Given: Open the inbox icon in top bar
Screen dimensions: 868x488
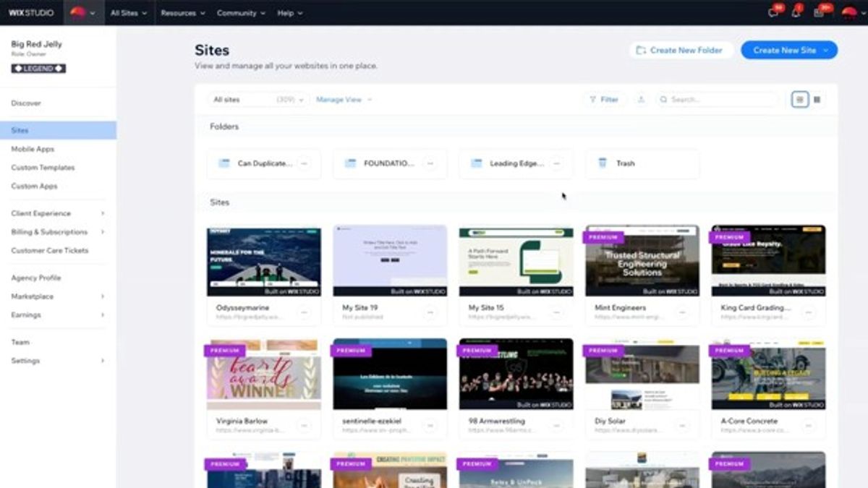Looking at the screenshot, I should pos(819,13).
